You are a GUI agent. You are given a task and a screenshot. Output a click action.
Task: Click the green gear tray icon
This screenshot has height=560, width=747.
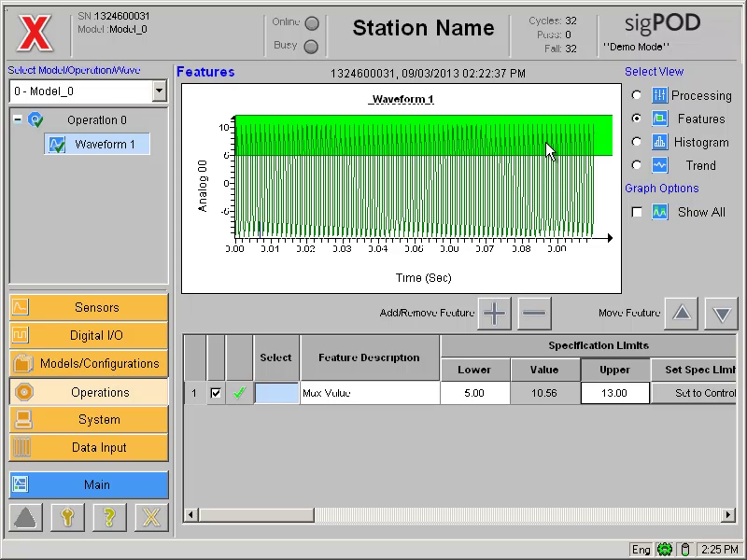[x=665, y=550]
